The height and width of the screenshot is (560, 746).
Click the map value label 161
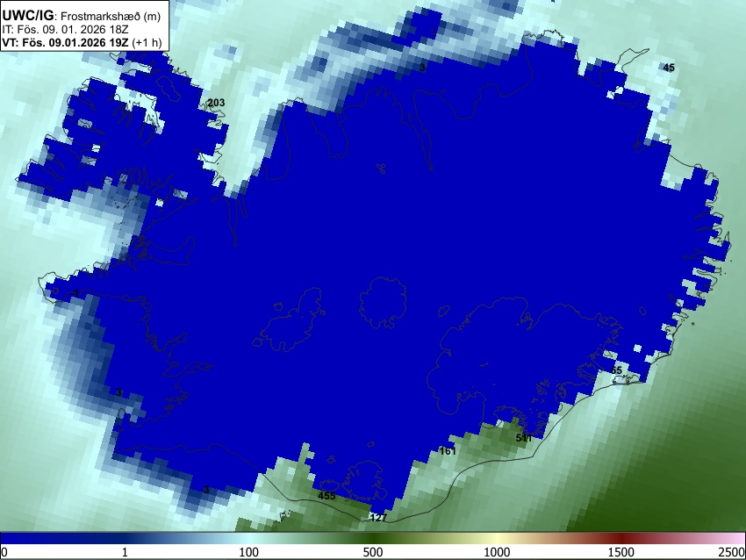448,450
